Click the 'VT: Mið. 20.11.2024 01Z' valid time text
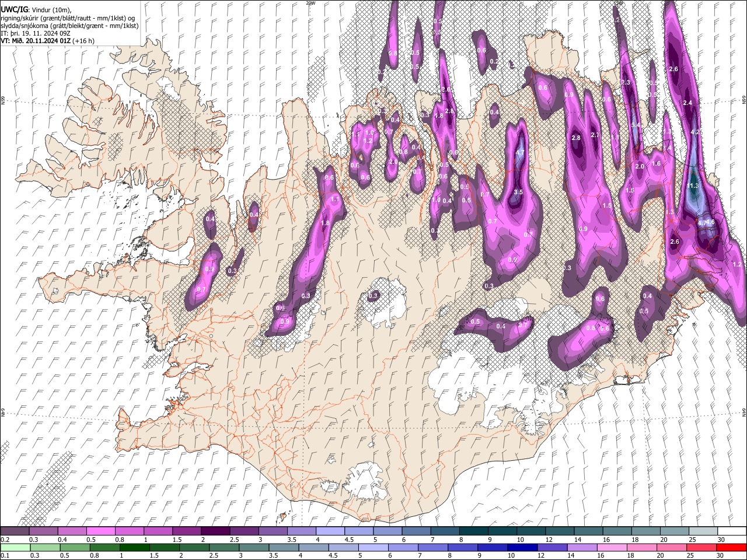Image resolution: width=747 pixels, height=560 pixels. (x=36, y=41)
